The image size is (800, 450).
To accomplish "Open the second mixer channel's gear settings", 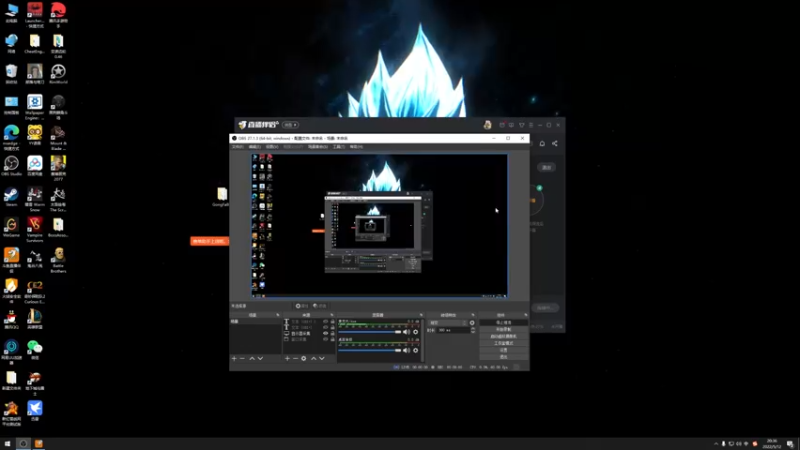I will [415, 351].
